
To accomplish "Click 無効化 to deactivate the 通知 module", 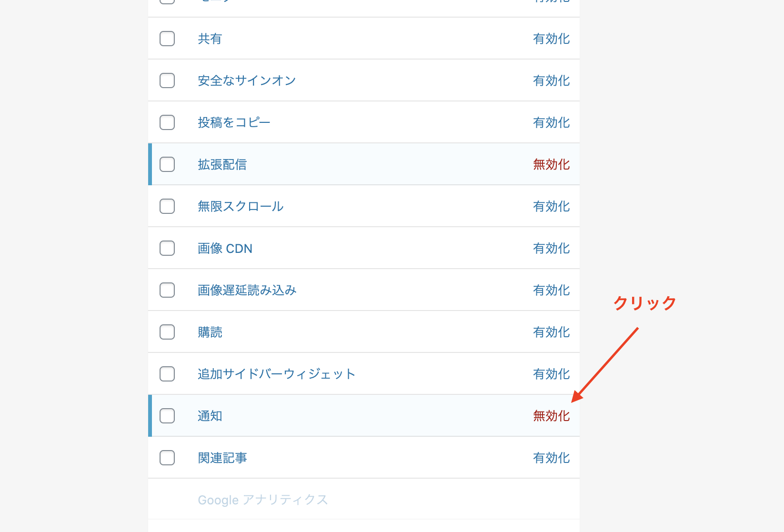I will [551, 416].
